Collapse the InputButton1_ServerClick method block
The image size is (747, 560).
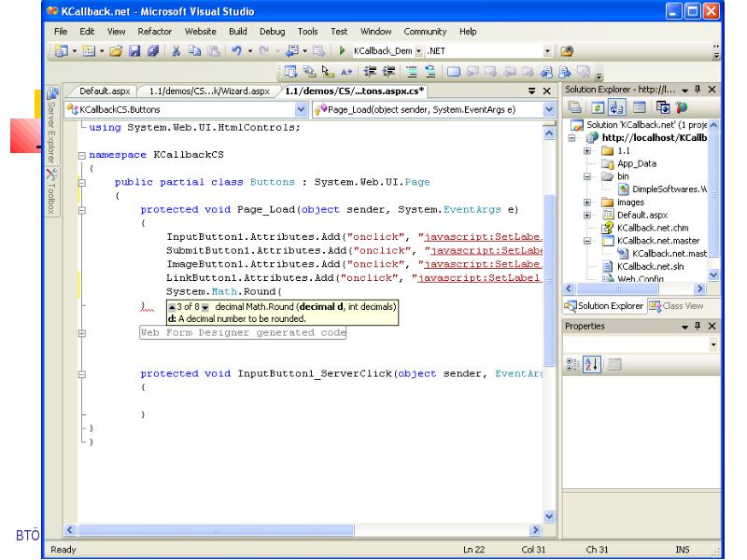[x=82, y=374]
